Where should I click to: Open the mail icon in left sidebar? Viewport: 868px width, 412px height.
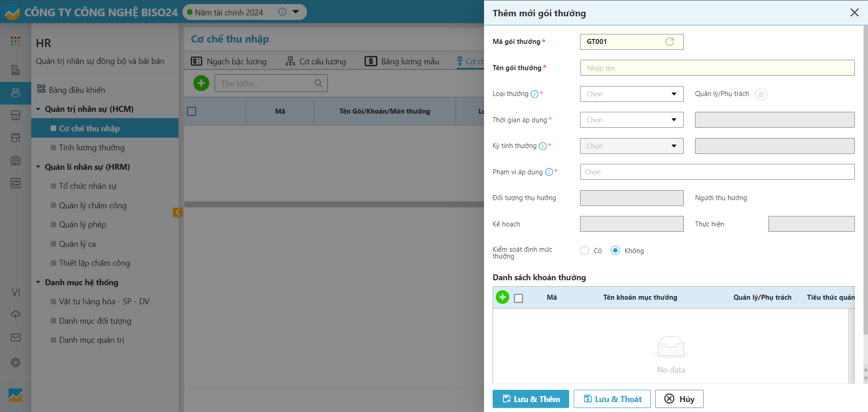tap(15, 338)
